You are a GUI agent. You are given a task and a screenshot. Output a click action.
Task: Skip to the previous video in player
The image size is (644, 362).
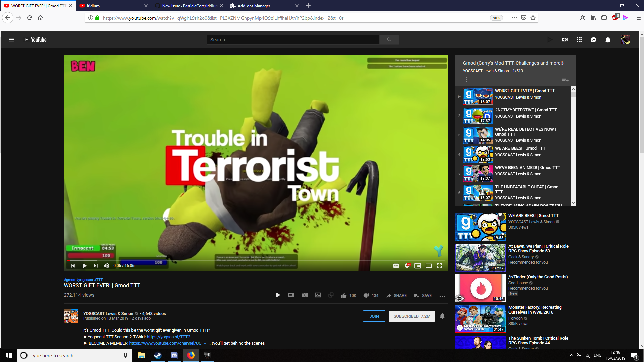pyautogui.click(x=73, y=266)
